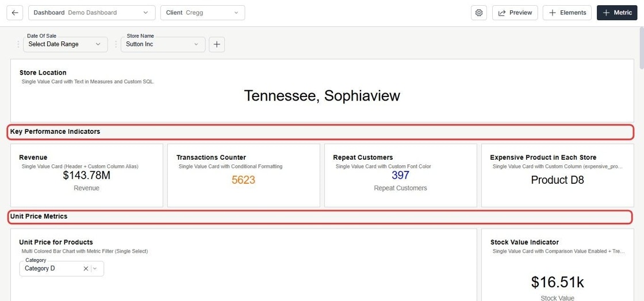
Task: Expand the Date Of Sale range selector
Action: pyautogui.click(x=66, y=44)
